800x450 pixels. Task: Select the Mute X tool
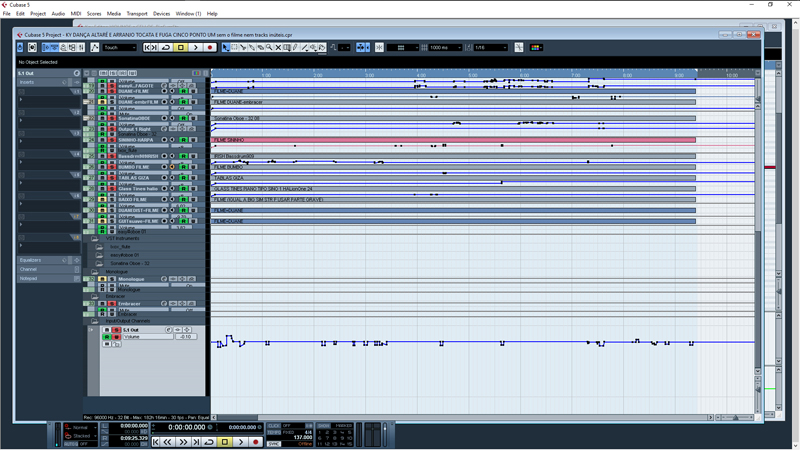[278, 47]
